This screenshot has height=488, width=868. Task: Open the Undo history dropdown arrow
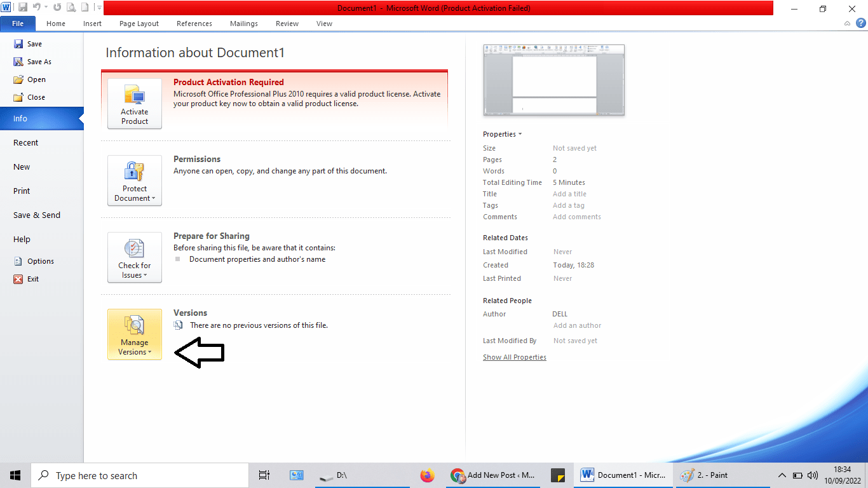(46, 8)
